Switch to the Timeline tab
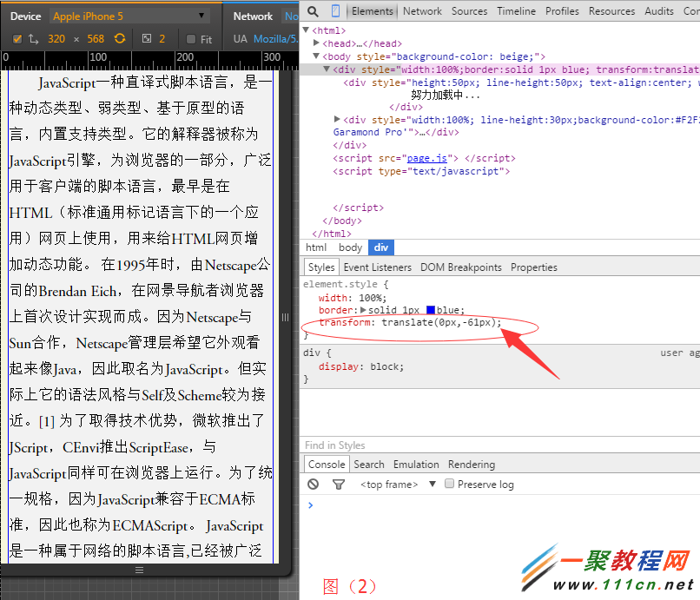The height and width of the screenshot is (600, 700). point(517,11)
